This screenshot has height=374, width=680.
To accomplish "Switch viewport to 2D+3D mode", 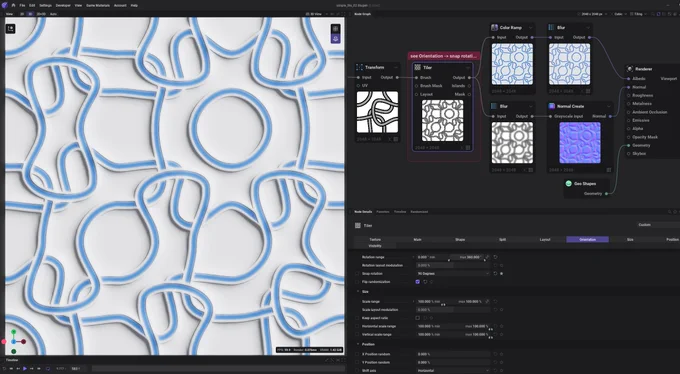I will [x=41, y=14].
